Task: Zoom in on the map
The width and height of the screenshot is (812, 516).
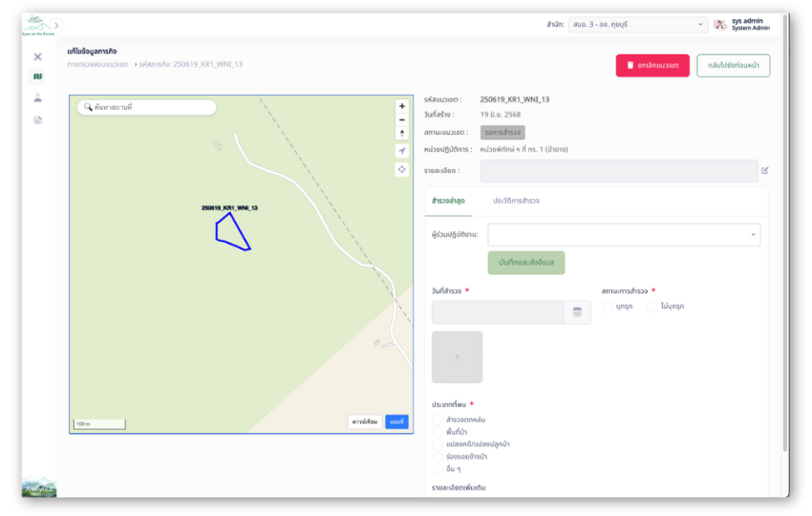Action: click(x=401, y=106)
